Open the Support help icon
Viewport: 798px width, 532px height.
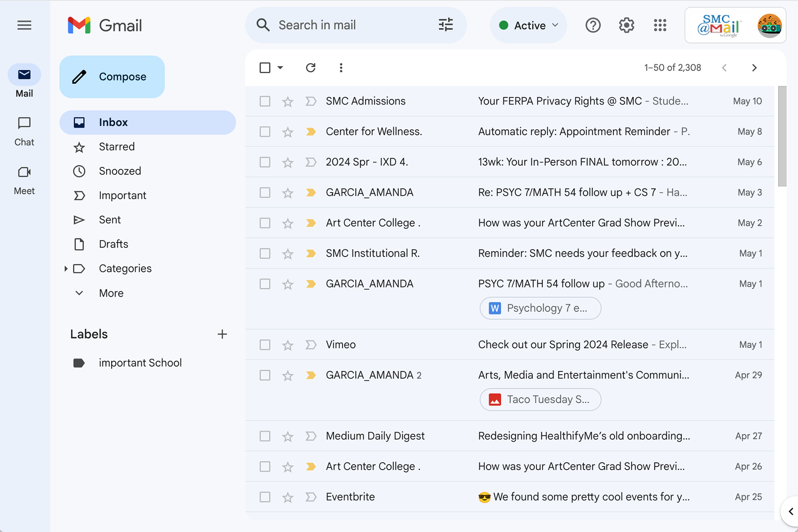[593, 25]
